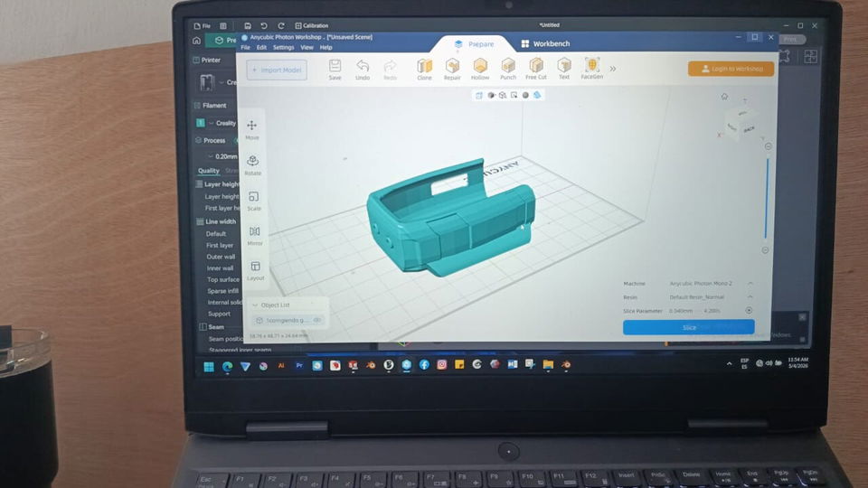The image size is (868, 488).
Task: Click the blue vertical layer slider
Action: pos(767,198)
